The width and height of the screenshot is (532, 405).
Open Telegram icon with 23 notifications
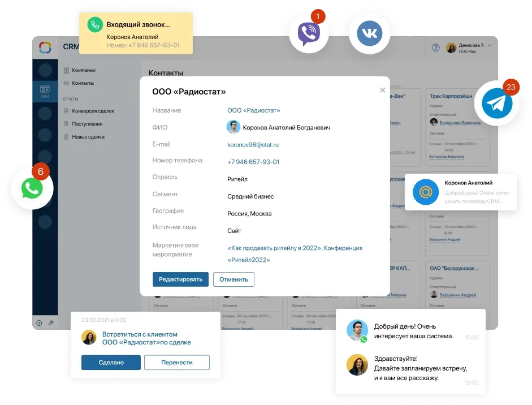(x=497, y=104)
